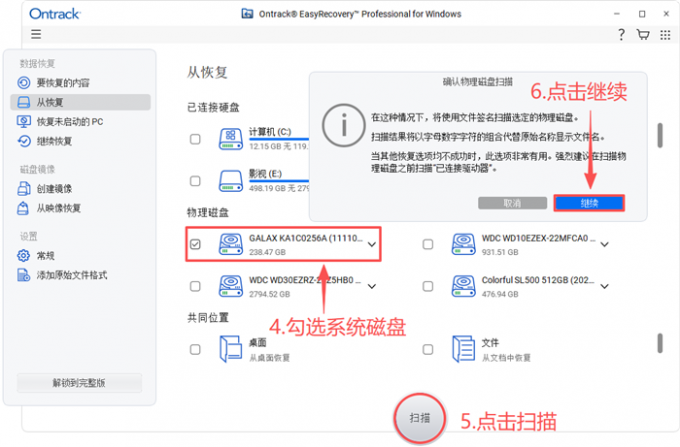Click the 从桌面恢复 caption text
This screenshot has width=680, height=447.
269,358
